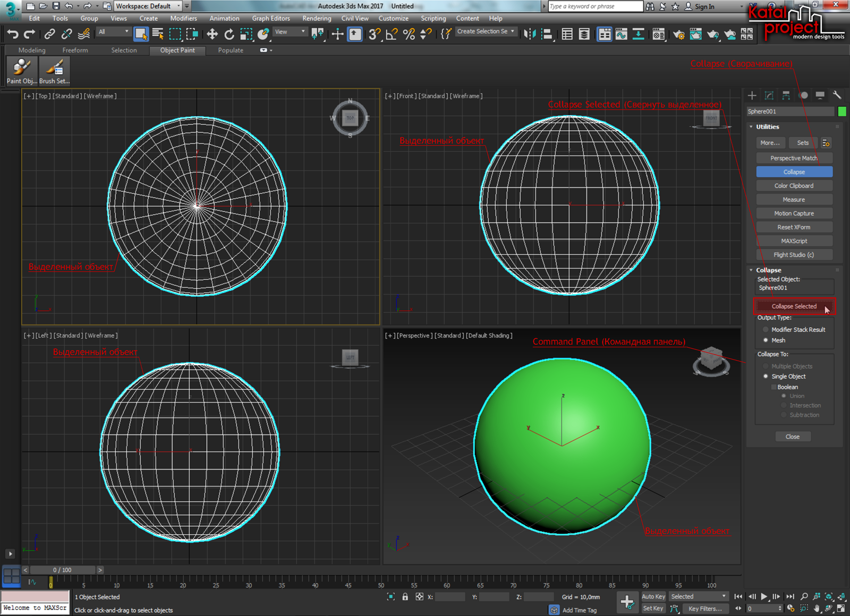This screenshot has height=616, width=850.
Task: Click the Set Key button
Action: pyautogui.click(x=653, y=609)
